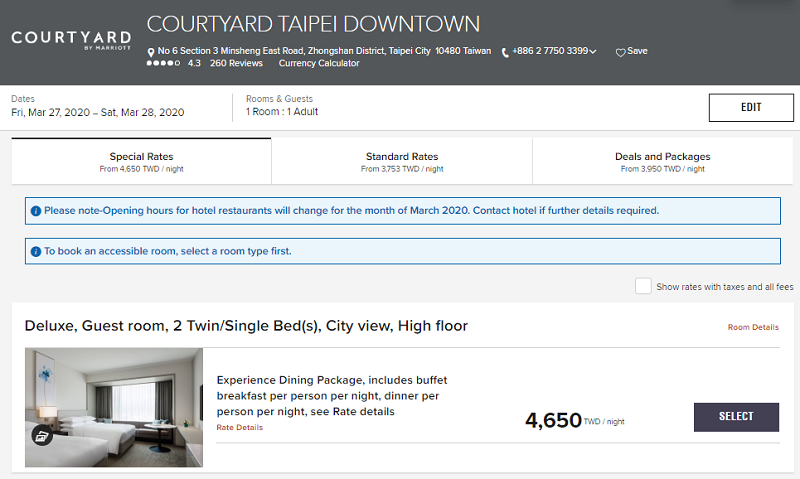Select the Special Rates tab
The height and width of the screenshot is (479, 800).
click(x=141, y=161)
